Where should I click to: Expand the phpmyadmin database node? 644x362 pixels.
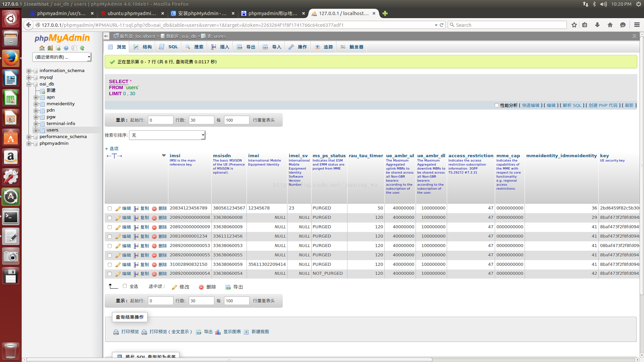pyautogui.click(x=29, y=144)
